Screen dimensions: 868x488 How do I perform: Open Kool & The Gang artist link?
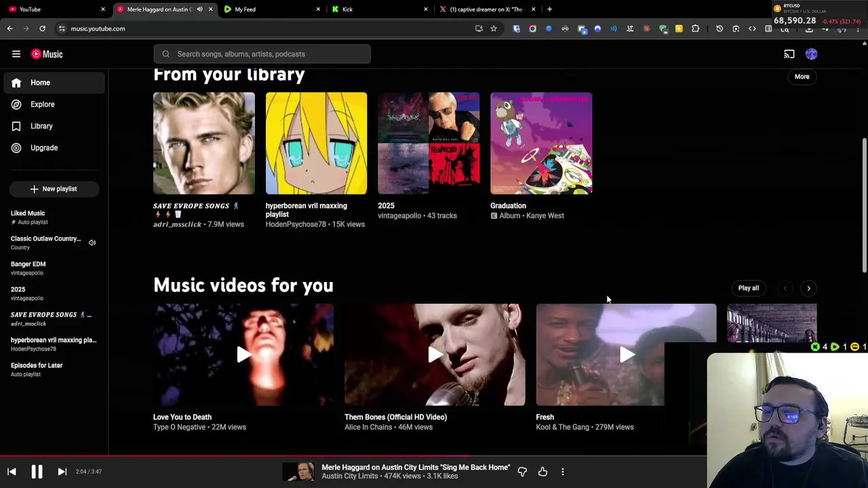coord(563,427)
